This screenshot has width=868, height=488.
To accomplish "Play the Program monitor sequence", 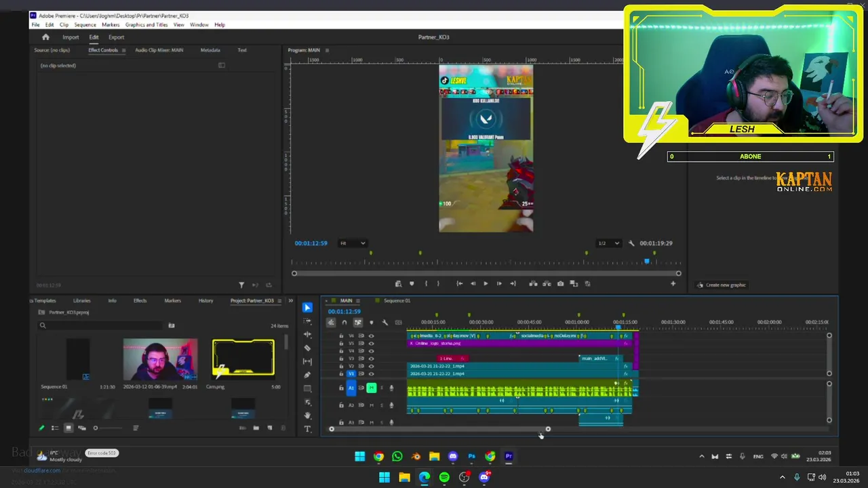I will (x=486, y=284).
